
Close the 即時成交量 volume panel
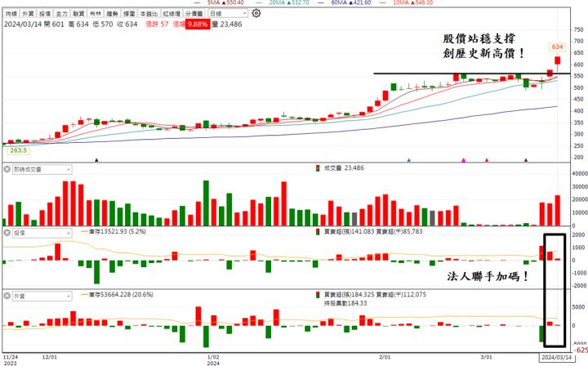pyautogui.click(x=7, y=169)
